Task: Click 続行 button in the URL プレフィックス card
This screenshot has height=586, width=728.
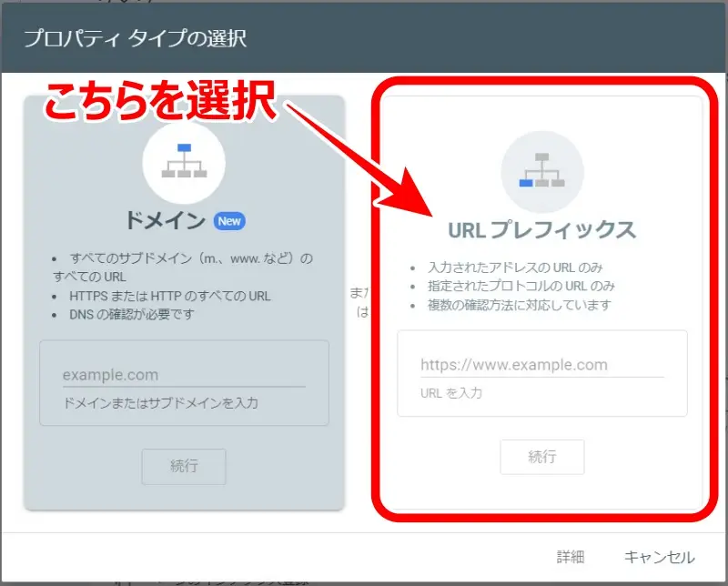Action: click(x=541, y=457)
